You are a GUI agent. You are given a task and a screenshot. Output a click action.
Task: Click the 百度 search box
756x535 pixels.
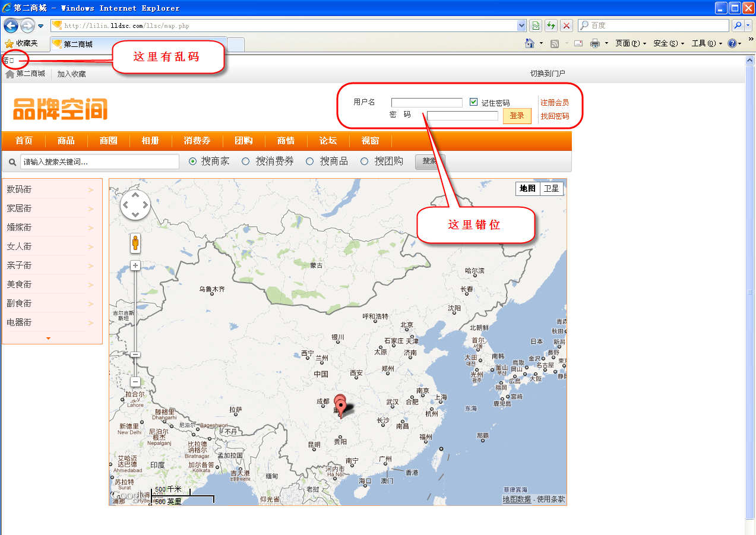653,26
